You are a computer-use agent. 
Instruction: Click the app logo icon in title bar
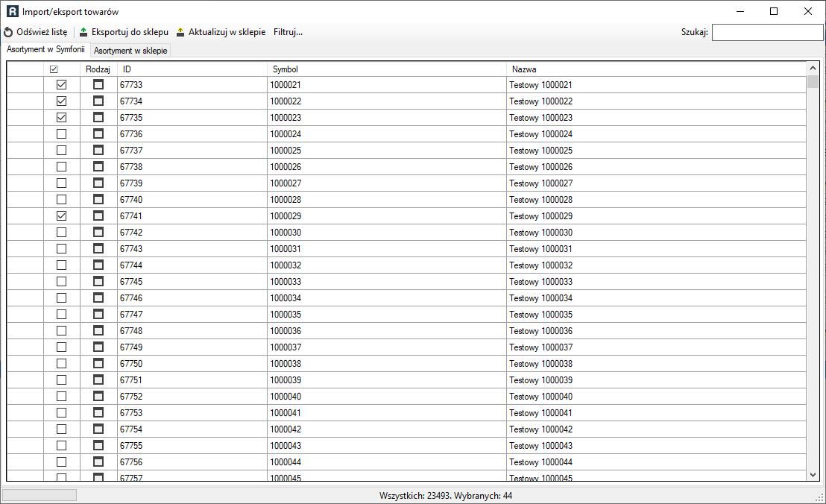(12, 11)
